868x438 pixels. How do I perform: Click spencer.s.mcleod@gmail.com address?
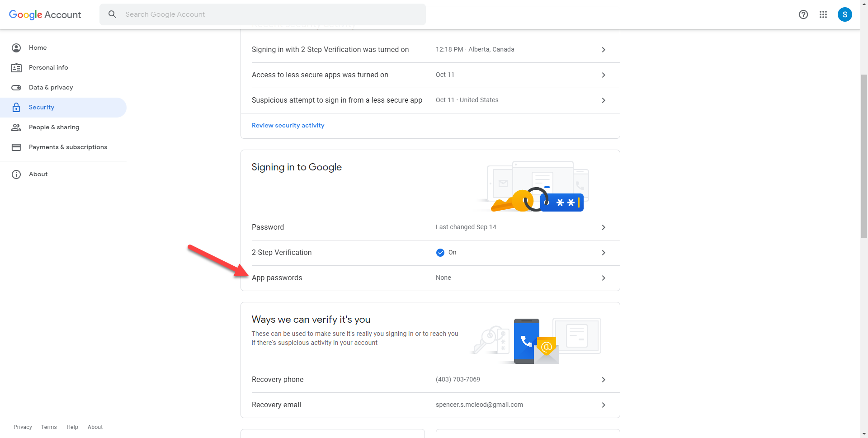coord(479,405)
